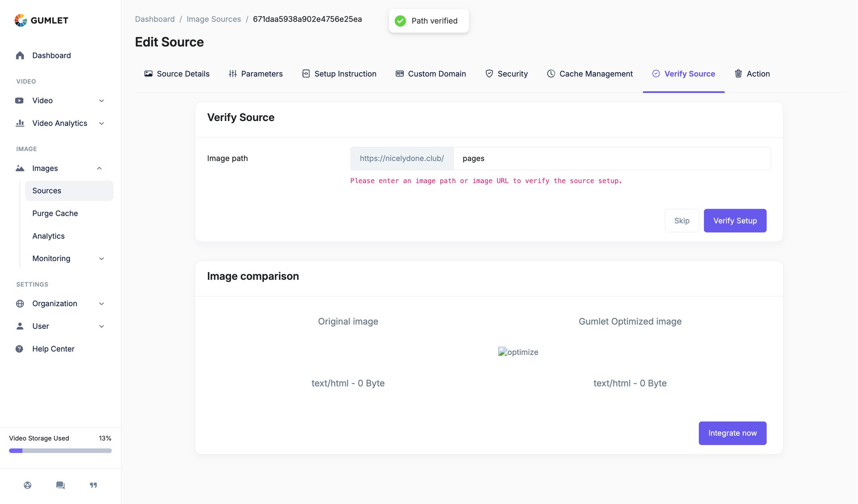The height and width of the screenshot is (504, 858).
Task: Click the Integrate now button
Action: coord(732,433)
